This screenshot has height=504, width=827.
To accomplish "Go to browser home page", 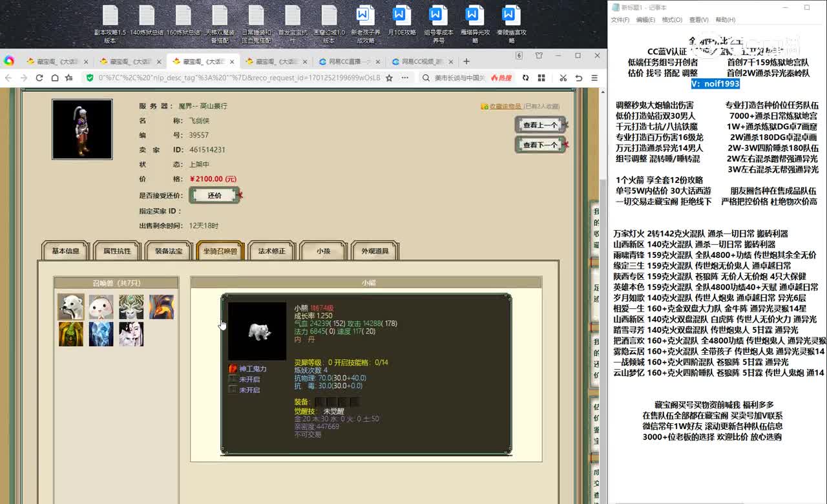I will 55,78.
